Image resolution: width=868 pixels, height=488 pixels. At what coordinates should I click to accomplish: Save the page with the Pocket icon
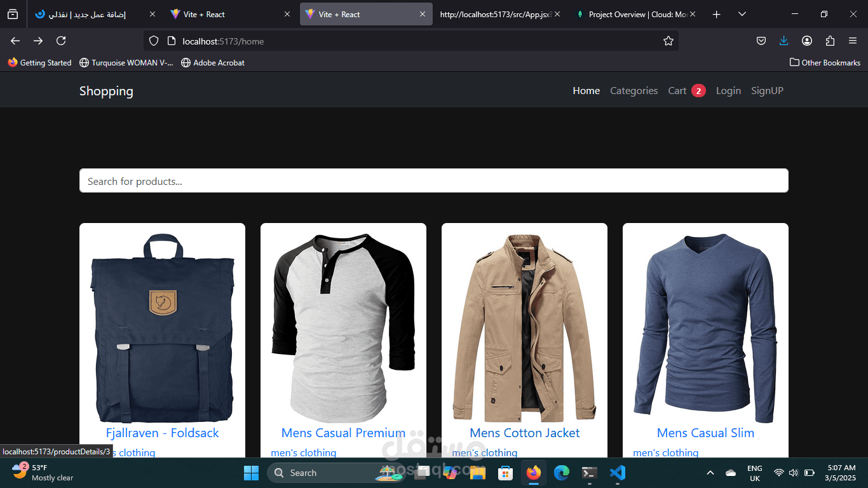(x=761, y=40)
